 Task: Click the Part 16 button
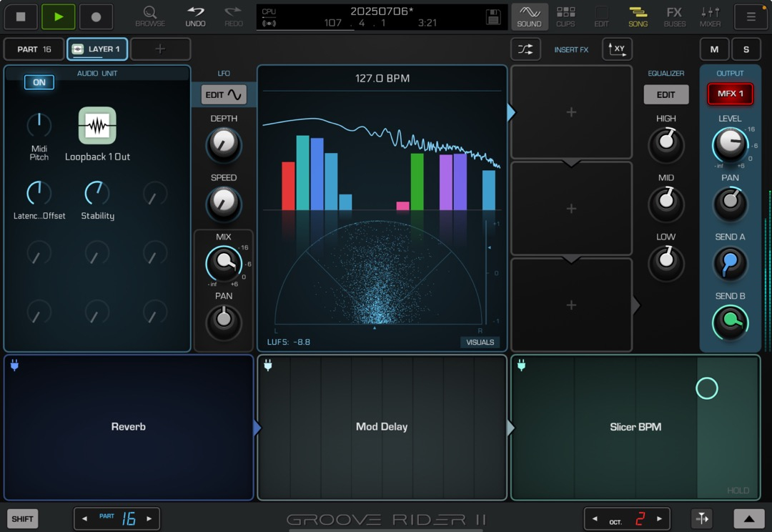point(34,49)
